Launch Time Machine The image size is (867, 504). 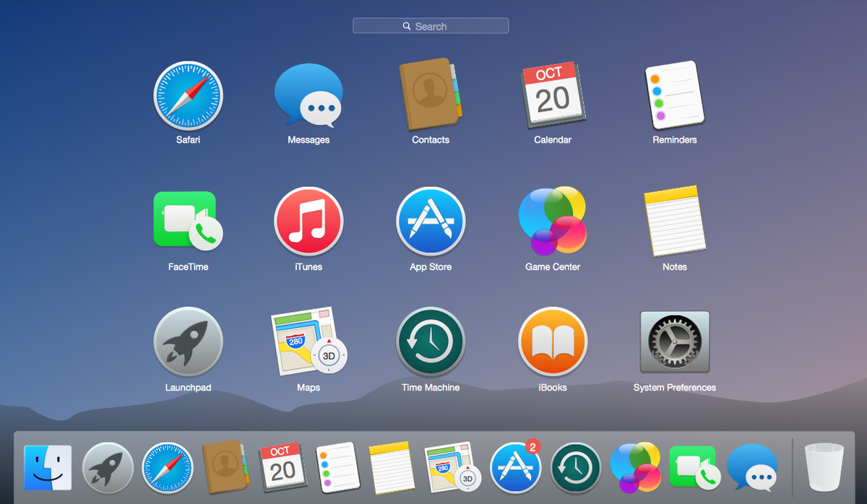431,342
